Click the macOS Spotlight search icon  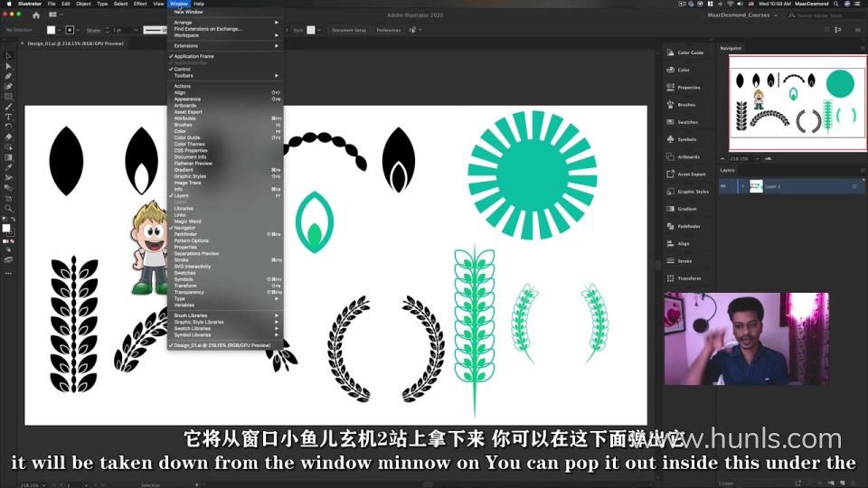coord(835,4)
